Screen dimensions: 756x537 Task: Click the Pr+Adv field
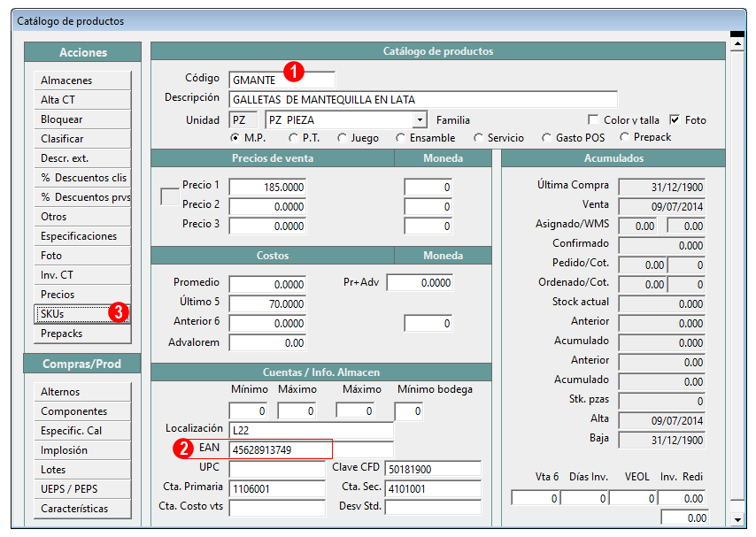[420, 282]
